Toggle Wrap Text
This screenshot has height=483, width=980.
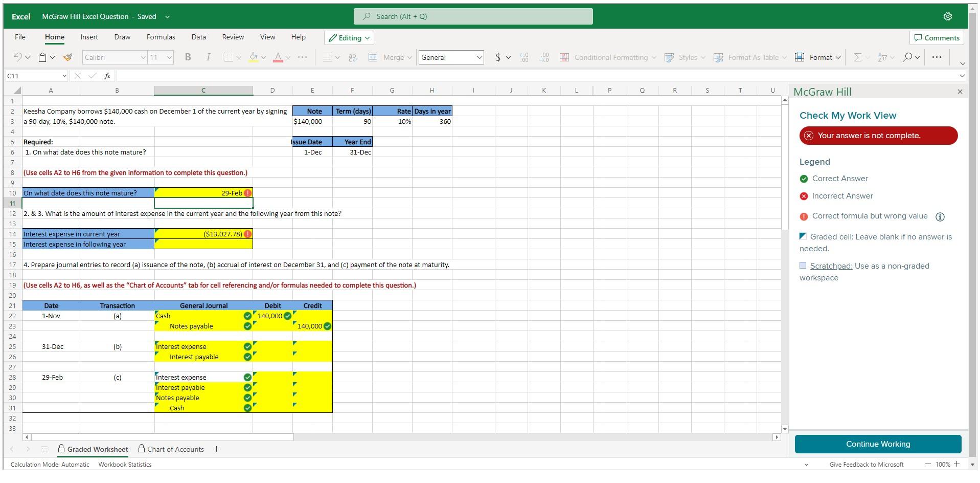tap(353, 57)
